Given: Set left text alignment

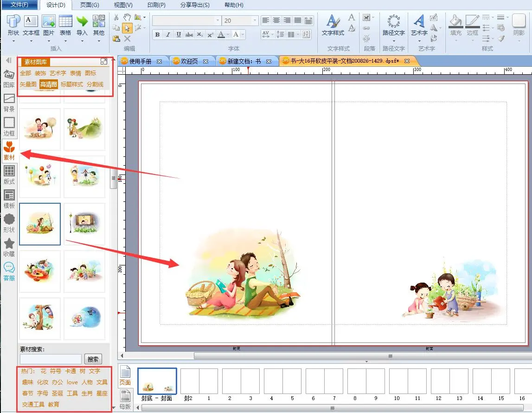Looking at the screenshot, I should point(266,21).
